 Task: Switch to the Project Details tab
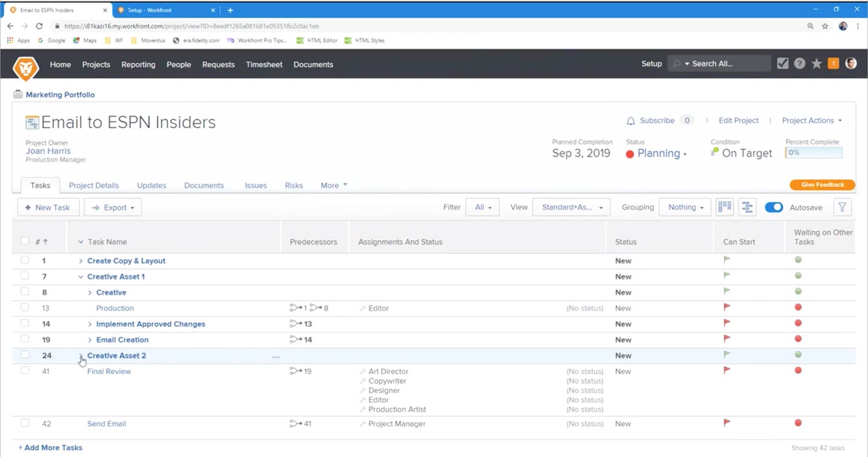tap(94, 185)
